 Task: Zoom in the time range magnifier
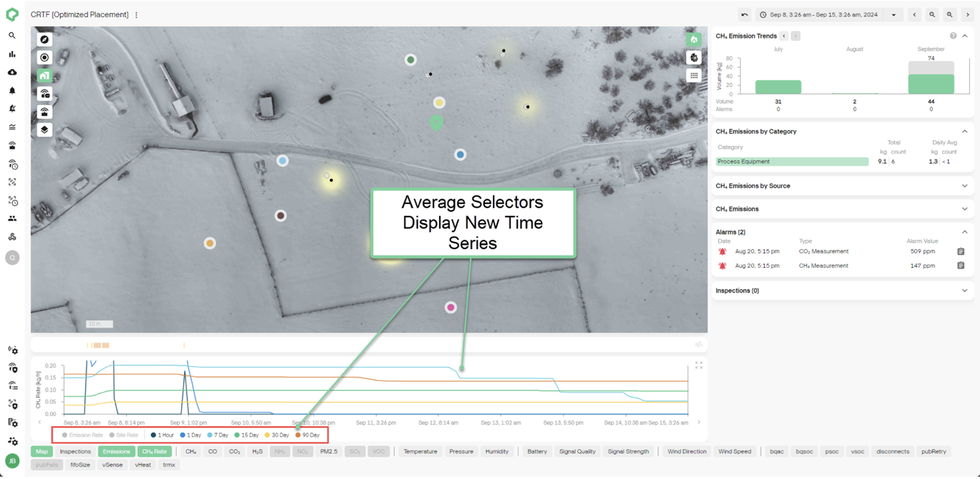[x=949, y=15]
